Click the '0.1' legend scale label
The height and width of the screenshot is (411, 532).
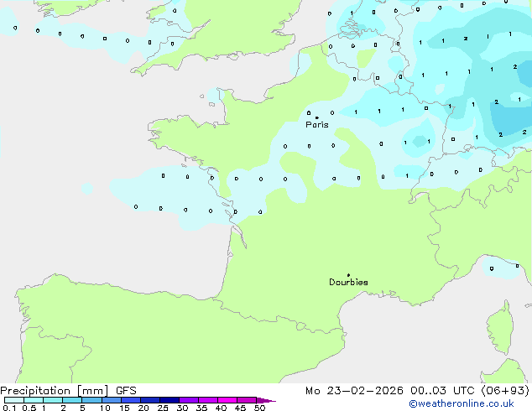tap(9, 408)
